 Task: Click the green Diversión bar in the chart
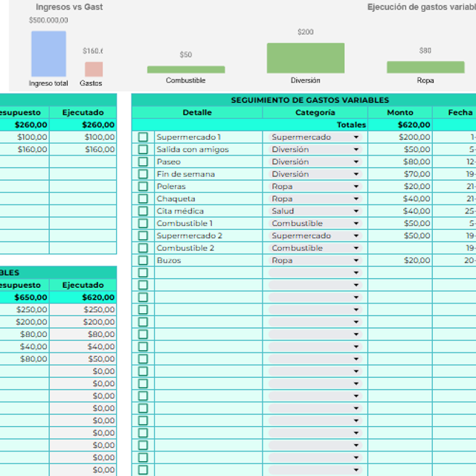pyautogui.click(x=306, y=57)
